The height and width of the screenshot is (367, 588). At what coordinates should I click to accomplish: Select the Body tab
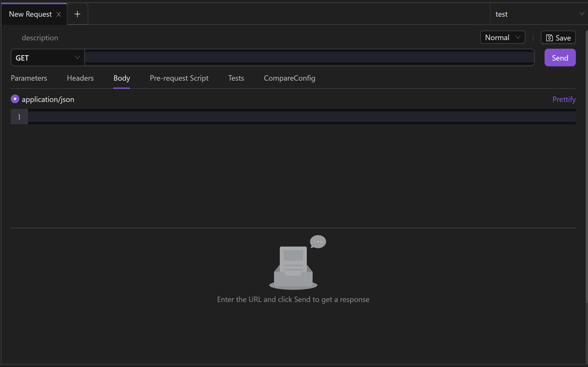122,78
